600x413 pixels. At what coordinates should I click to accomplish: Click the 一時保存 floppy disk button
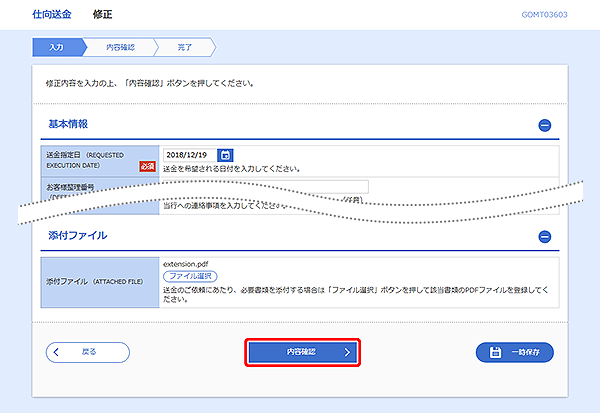point(513,352)
